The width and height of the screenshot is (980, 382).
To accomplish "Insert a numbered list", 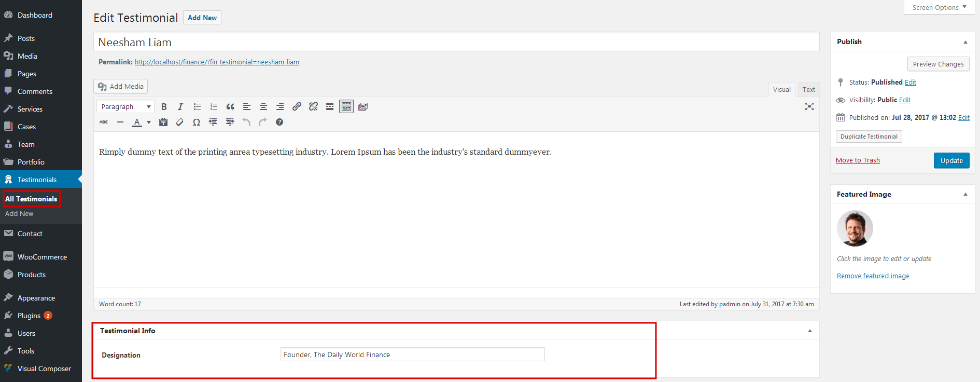I will coord(214,106).
